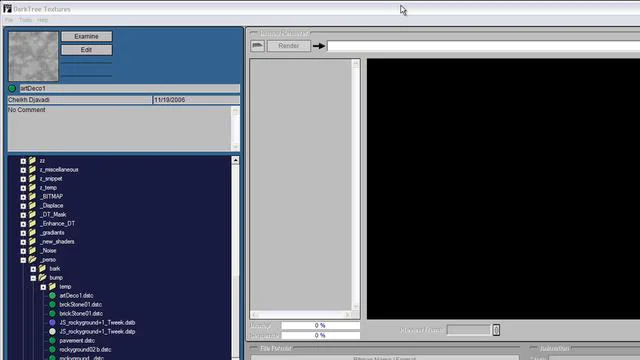640x360 pixels.
Task: Expand the _BITMAP folder
Action: click(x=23, y=197)
